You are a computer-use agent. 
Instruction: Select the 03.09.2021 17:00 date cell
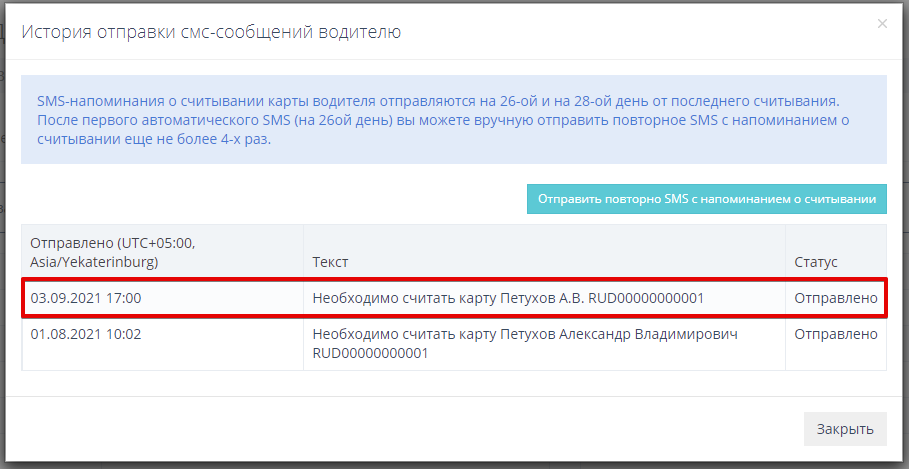point(86,298)
